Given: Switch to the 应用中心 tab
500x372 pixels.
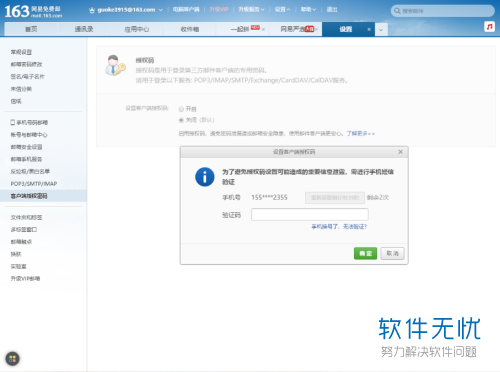Looking at the screenshot, I should (x=136, y=29).
